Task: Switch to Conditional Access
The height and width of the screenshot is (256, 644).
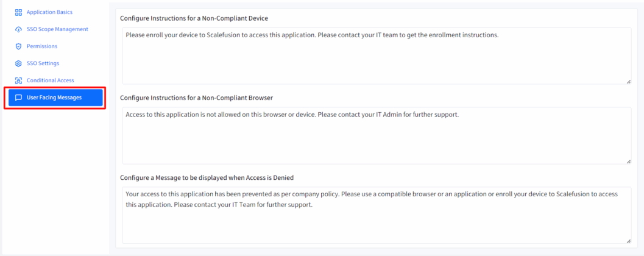Action: tap(50, 80)
